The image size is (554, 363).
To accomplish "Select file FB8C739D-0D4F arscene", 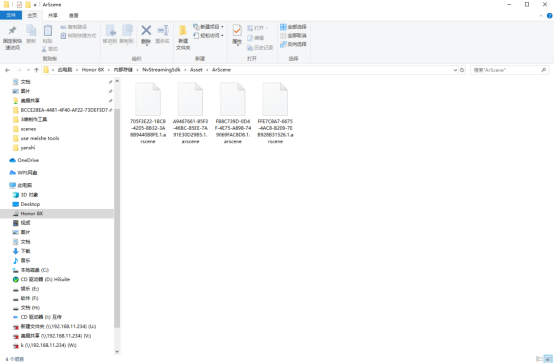I will (x=233, y=113).
